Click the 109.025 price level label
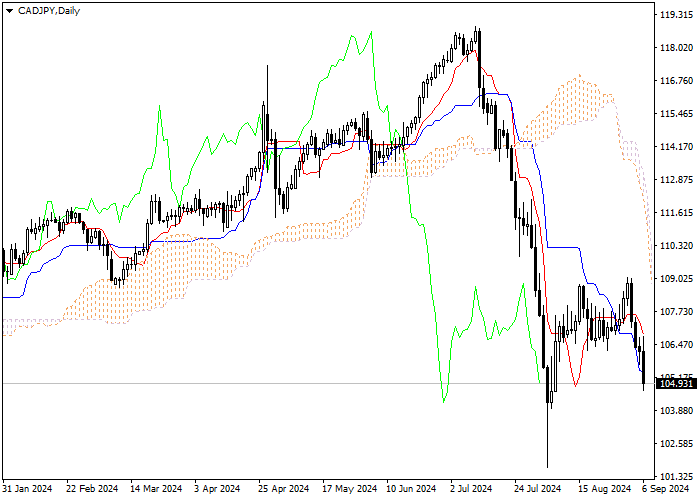 (x=676, y=279)
